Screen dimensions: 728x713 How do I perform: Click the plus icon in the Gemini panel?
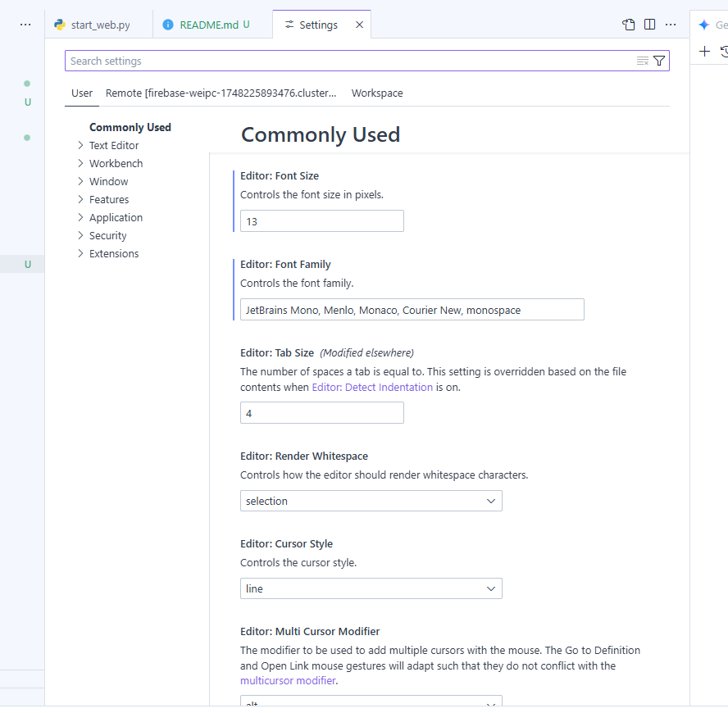pos(704,51)
